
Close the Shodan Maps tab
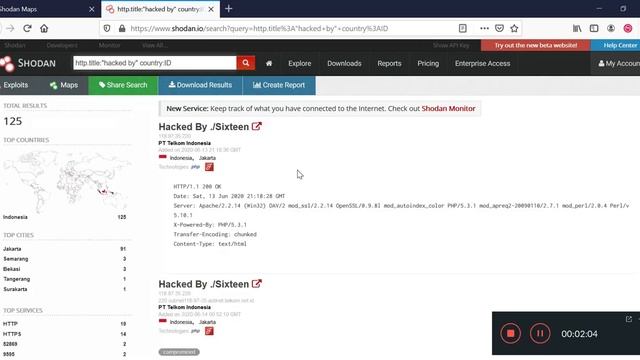[91, 9]
